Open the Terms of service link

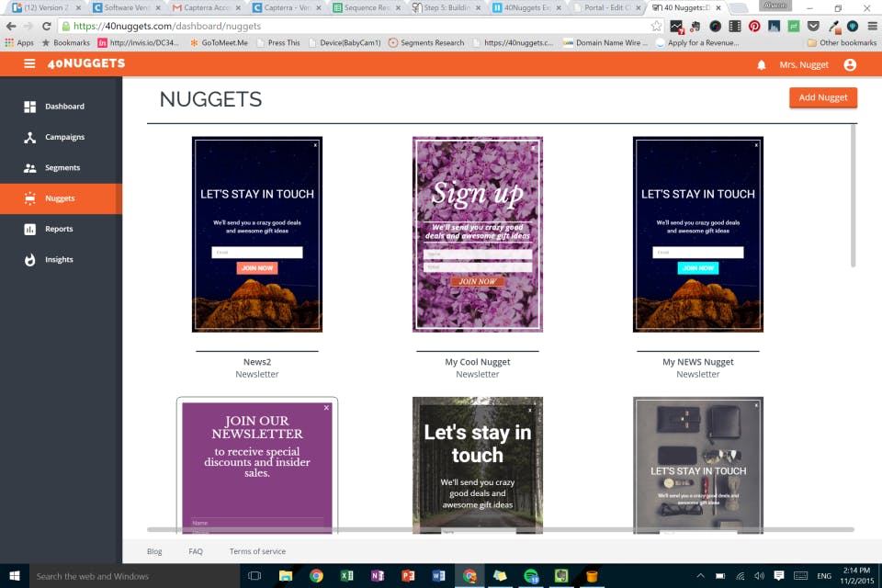[x=257, y=551]
